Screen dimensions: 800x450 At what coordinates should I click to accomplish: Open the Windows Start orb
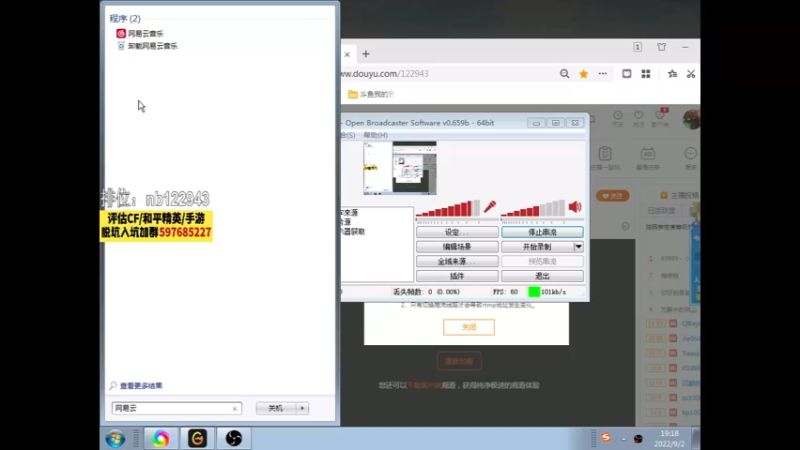tap(115, 439)
